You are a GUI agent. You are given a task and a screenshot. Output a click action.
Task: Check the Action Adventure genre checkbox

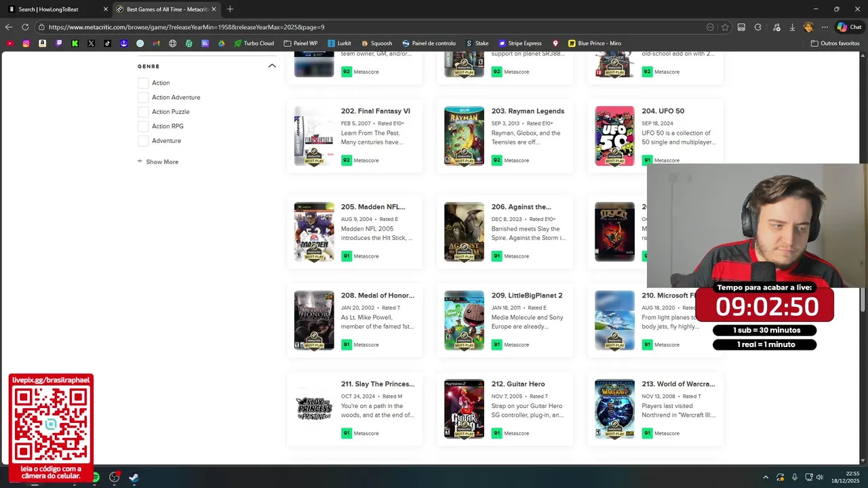[x=143, y=97]
